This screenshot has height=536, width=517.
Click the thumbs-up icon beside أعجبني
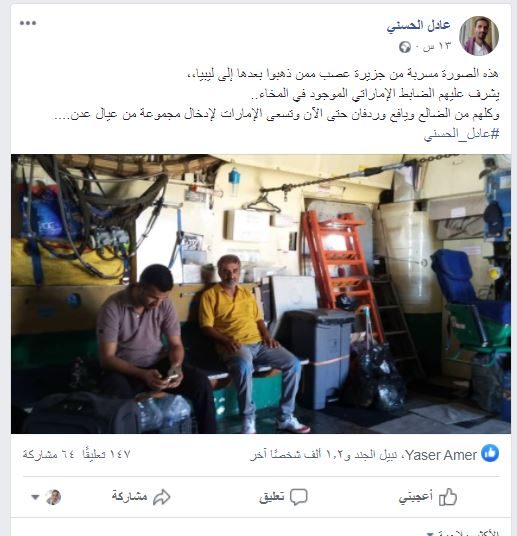coord(448,497)
